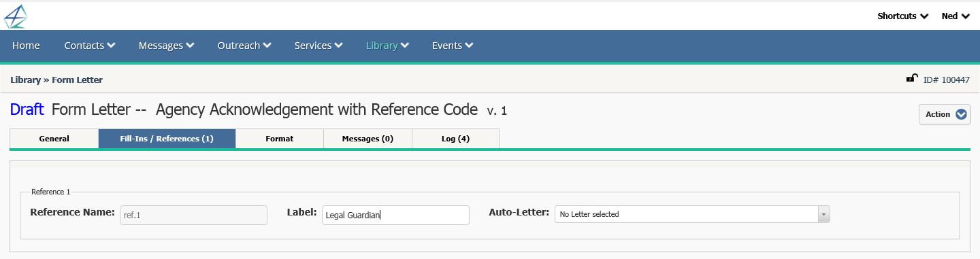Select the Fill-Ins / References (1) tab
Image resolution: width=980 pixels, height=259 pixels.
[167, 139]
